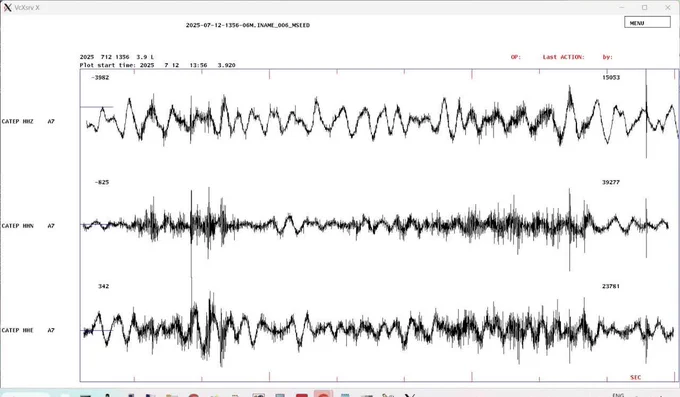The width and height of the screenshot is (680, 397).
Task: Click the 'by:' label
Action: (608, 57)
